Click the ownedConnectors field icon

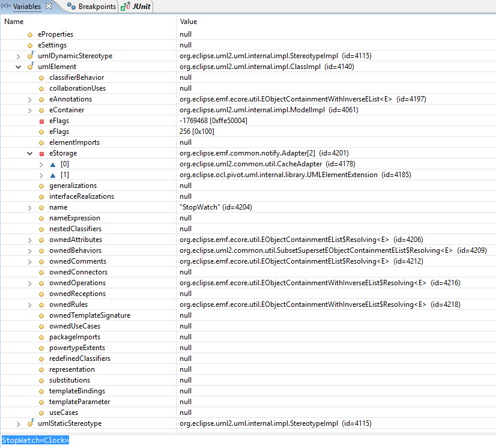pos(41,273)
